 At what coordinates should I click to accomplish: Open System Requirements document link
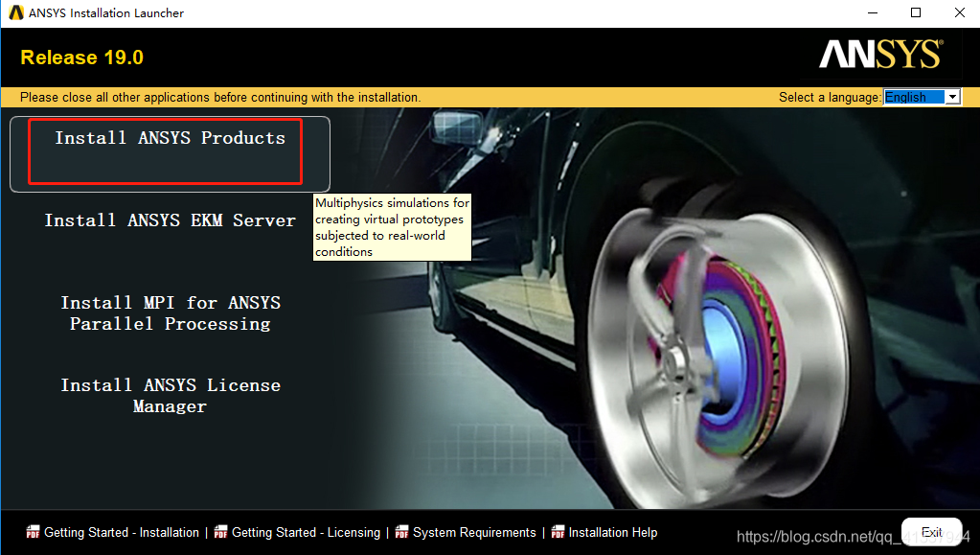pyautogui.click(x=474, y=533)
